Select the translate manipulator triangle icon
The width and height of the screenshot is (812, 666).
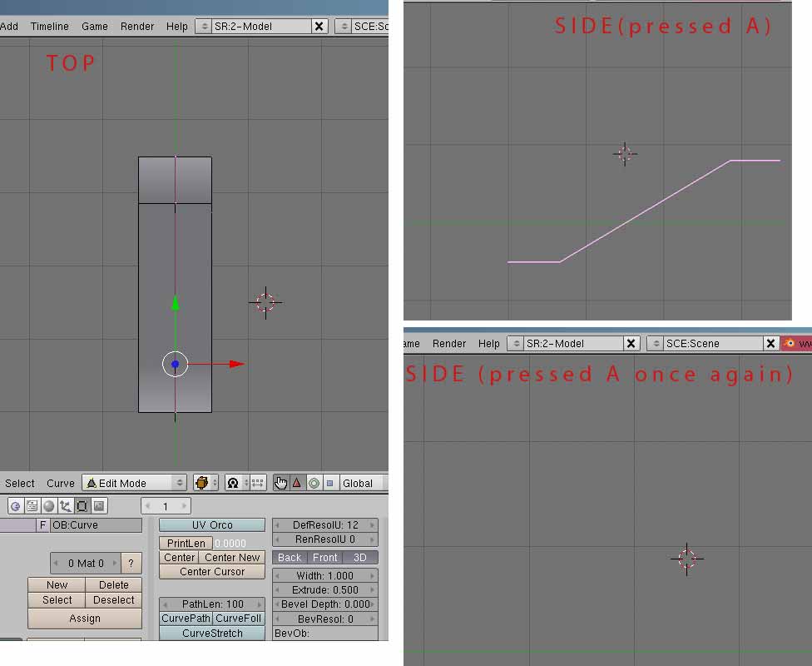tap(297, 483)
